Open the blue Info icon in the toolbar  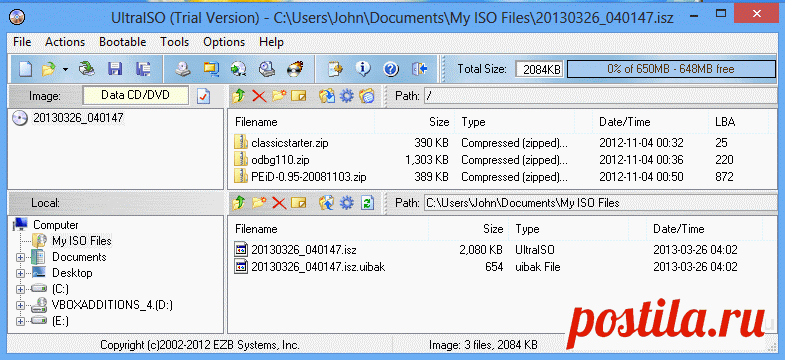(362, 69)
